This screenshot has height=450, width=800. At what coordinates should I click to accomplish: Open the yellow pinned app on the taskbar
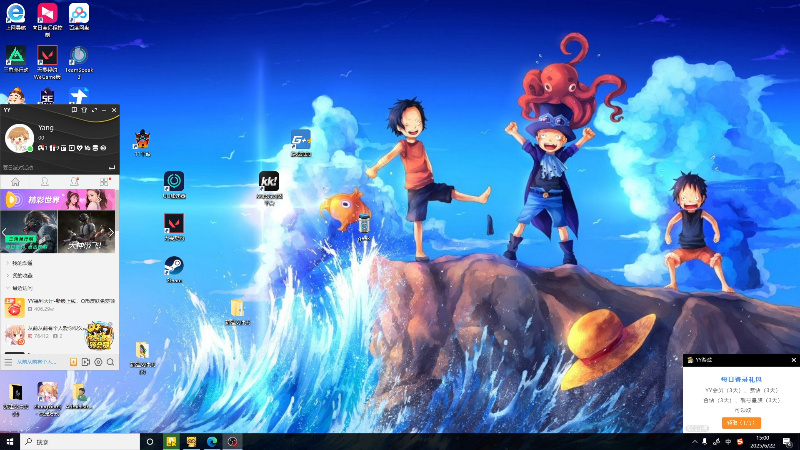[x=171, y=442]
